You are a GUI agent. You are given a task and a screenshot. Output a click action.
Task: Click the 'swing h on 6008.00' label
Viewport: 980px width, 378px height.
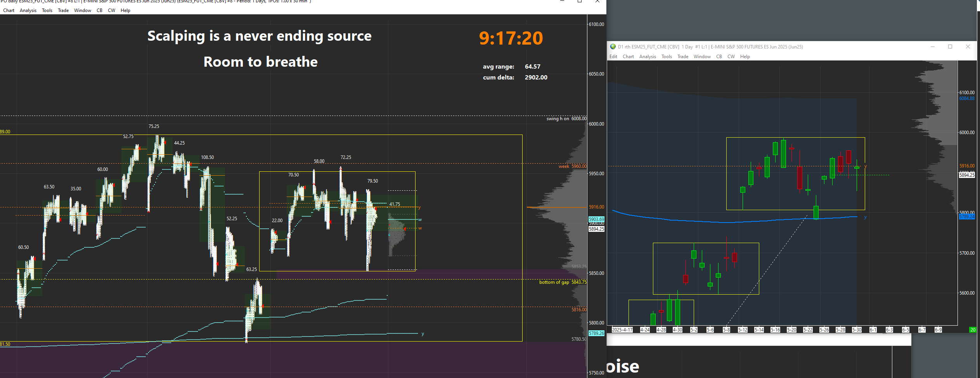point(566,119)
